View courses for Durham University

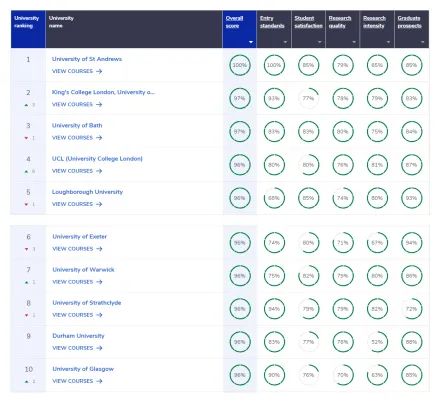[x=77, y=348]
